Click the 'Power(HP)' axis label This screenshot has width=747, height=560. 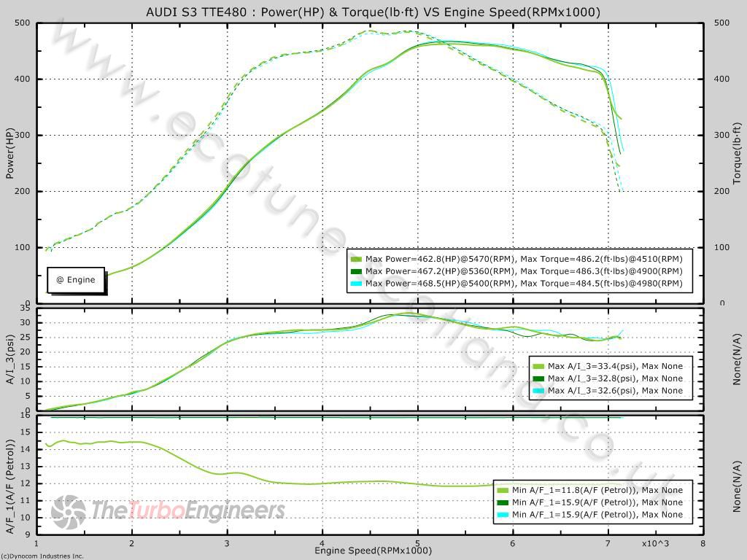coord(10,154)
